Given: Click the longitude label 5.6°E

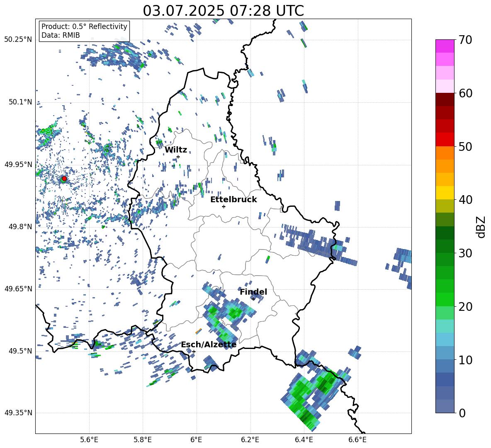Looking at the screenshot, I should pyautogui.click(x=89, y=440).
